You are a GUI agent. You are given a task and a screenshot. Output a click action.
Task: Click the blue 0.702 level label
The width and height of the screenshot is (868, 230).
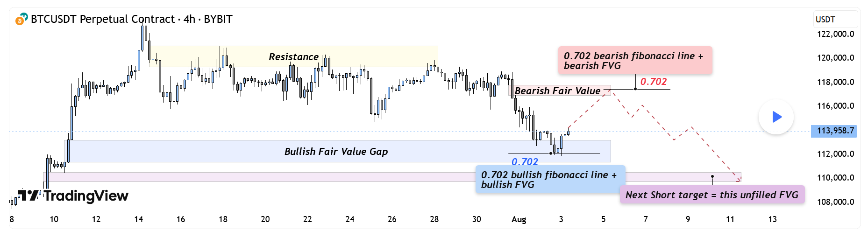525,162
